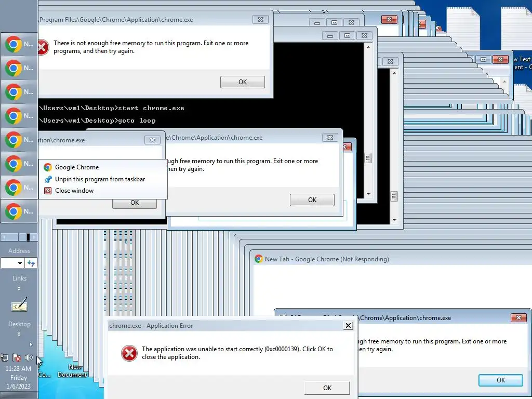Click OK button partly hidden under context menu
Viewport: 532px width, 399px height.
click(x=135, y=204)
